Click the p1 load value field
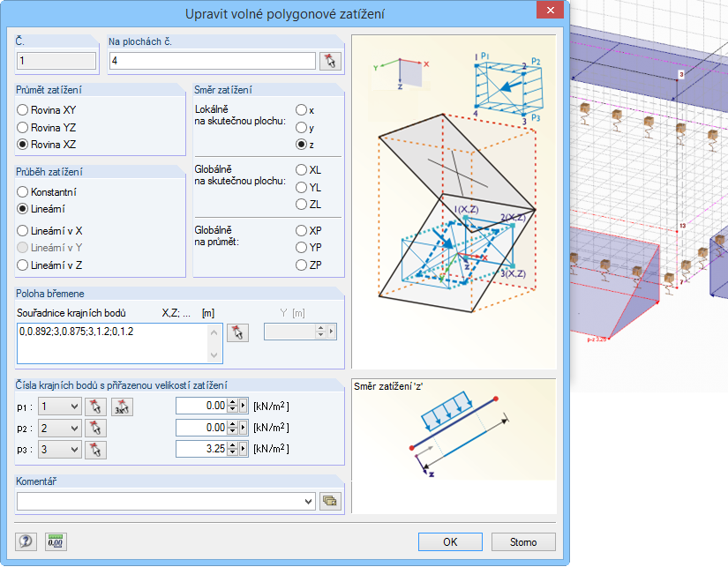The width and height of the screenshot is (728, 567). pyautogui.click(x=201, y=406)
